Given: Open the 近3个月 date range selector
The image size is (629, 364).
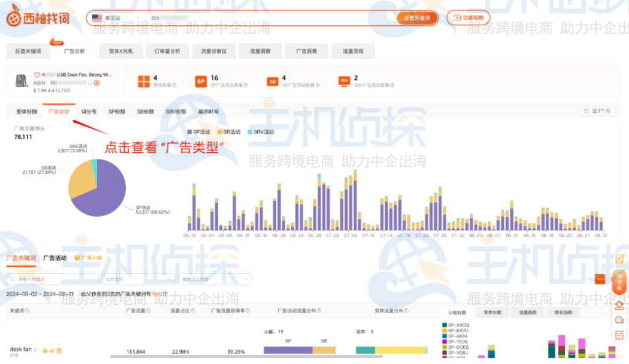Looking at the screenshot, I should pos(597,110).
